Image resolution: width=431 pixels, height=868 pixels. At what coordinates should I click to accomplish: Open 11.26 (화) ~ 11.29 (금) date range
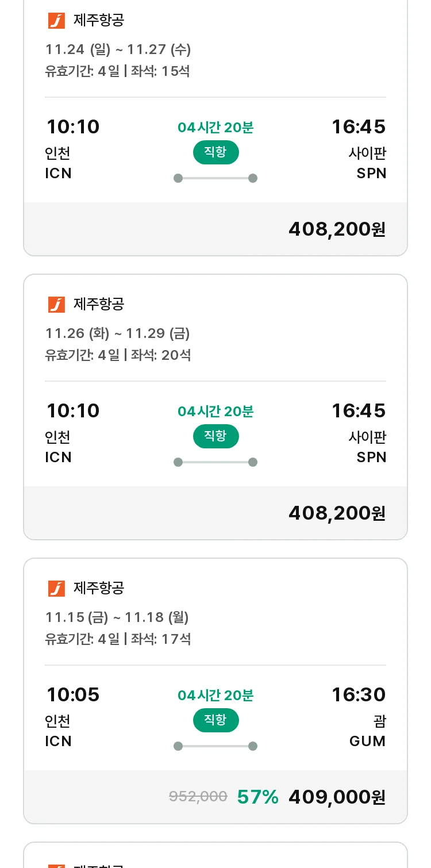pos(118,333)
